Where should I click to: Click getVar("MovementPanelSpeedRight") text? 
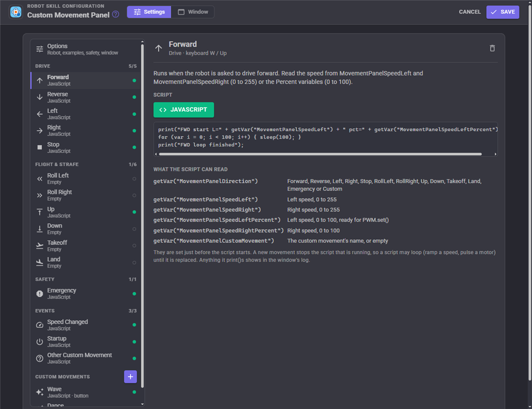[x=207, y=210]
